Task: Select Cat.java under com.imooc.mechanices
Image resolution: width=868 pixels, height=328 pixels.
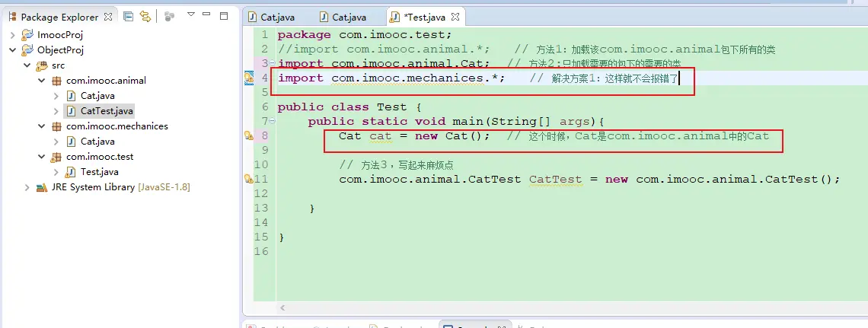Action: click(x=97, y=142)
